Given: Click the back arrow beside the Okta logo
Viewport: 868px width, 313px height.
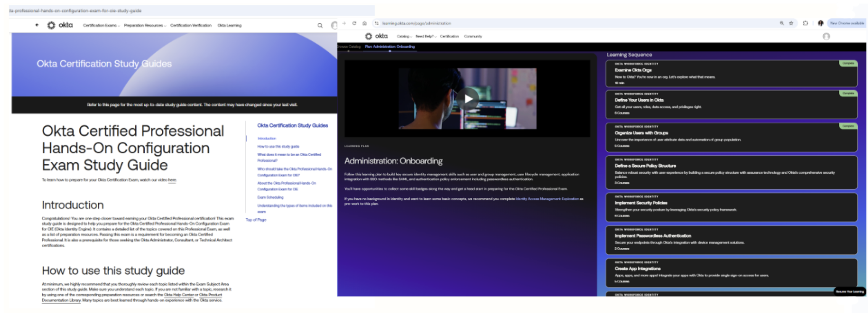Looking at the screenshot, I should pyautogui.click(x=37, y=25).
